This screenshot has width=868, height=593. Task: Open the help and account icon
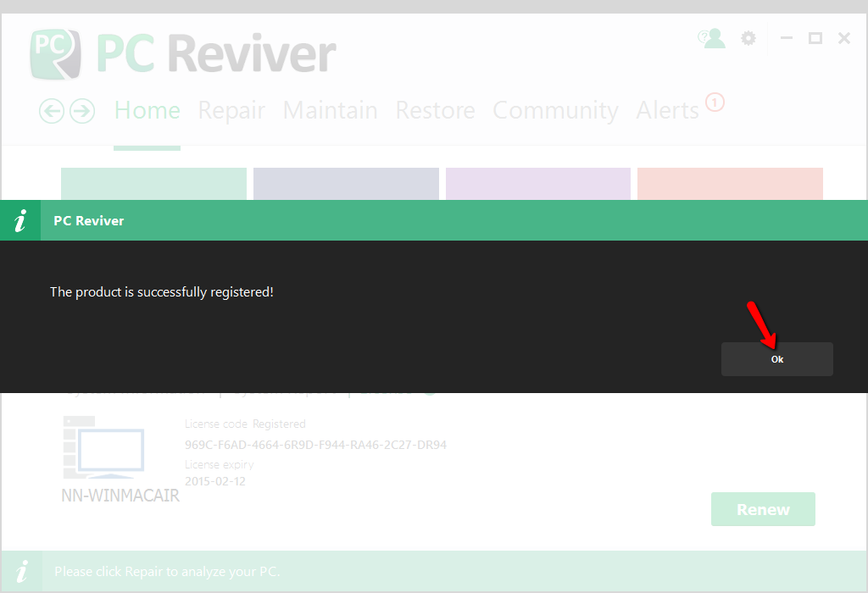click(x=711, y=38)
